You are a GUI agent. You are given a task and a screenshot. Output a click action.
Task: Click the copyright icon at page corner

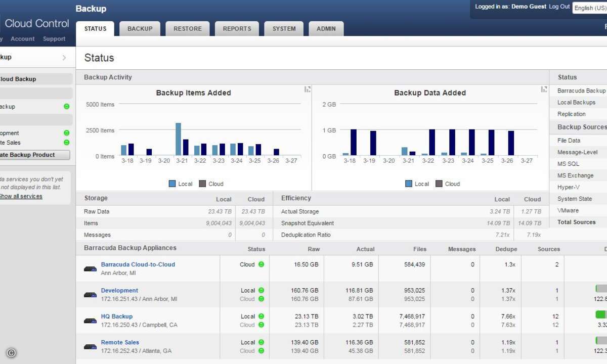[x=11, y=353]
